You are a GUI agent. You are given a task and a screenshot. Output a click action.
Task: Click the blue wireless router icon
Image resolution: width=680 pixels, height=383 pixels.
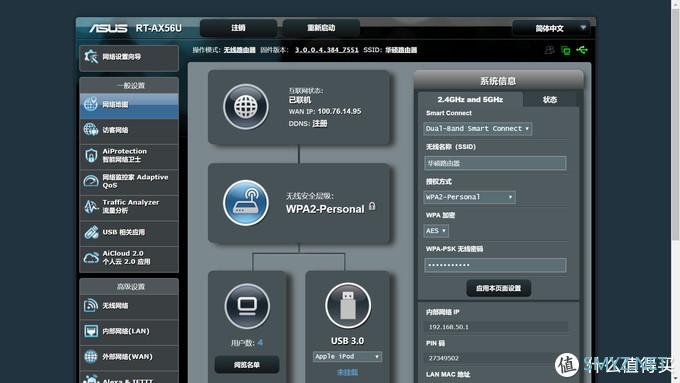click(246, 203)
